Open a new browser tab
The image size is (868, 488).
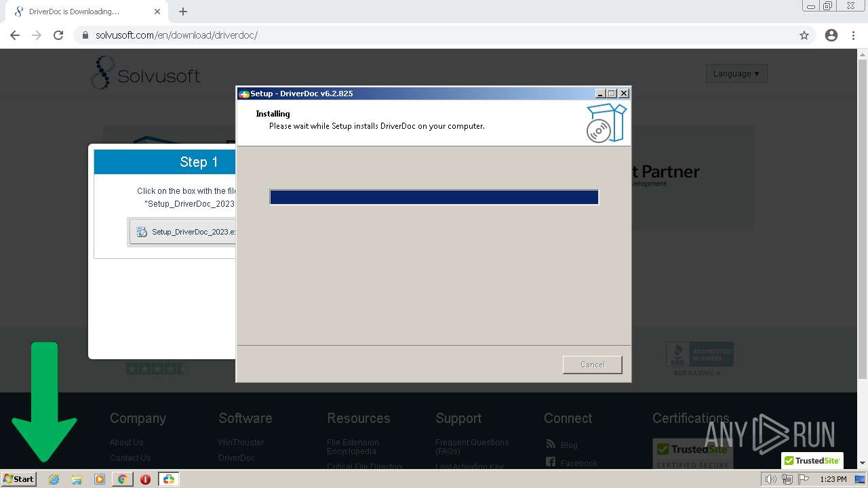[x=183, y=12]
